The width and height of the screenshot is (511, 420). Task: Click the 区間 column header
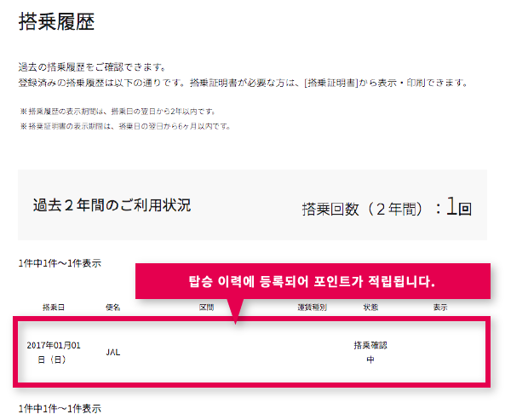point(207,308)
